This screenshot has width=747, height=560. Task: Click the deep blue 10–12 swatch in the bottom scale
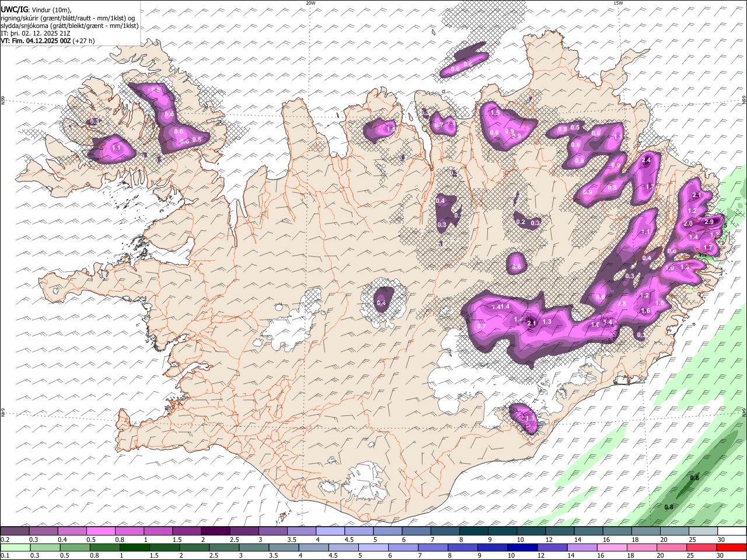(522, 547)
